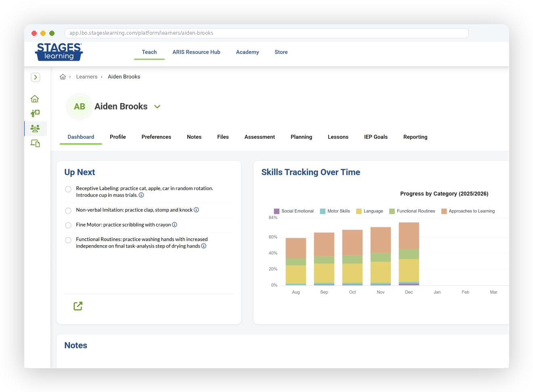Click the Stages Learning logo
Screen dimensions: 533x392
(x=59, y=52)
